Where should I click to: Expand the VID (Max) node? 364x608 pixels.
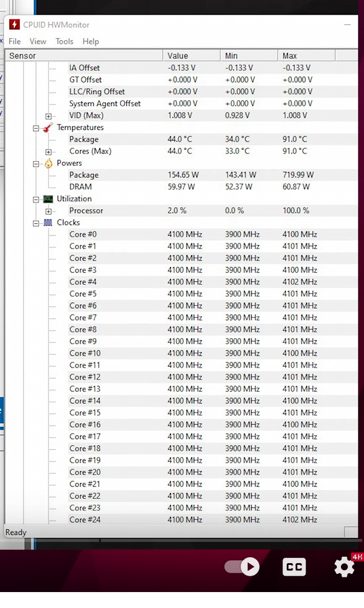point(48,116)
